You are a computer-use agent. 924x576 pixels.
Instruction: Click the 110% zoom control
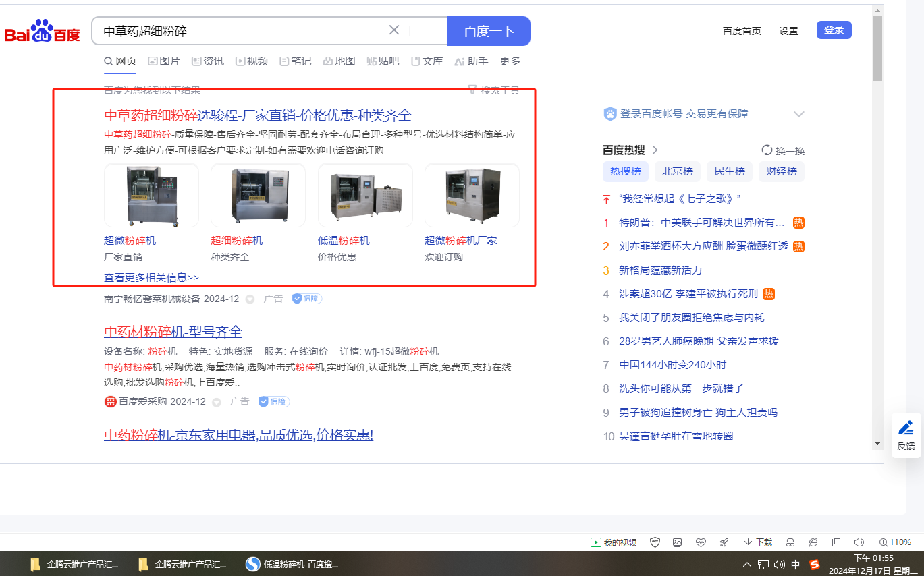(895, 542)
